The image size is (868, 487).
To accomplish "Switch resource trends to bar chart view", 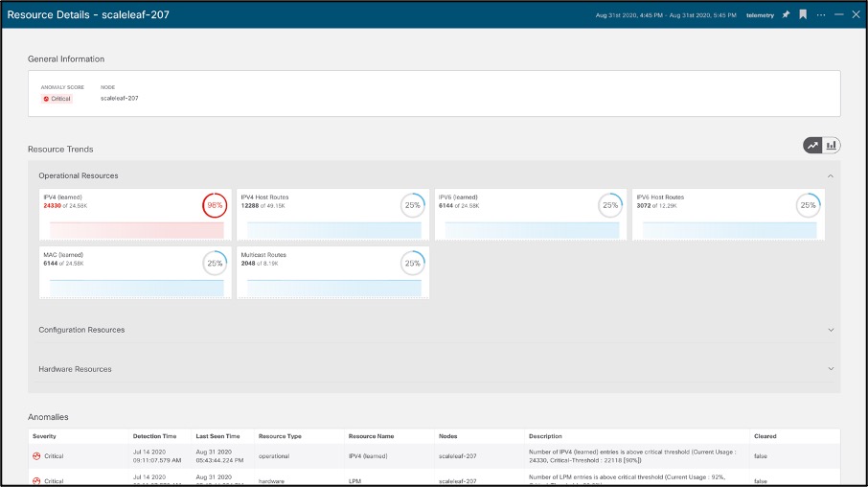I will (831, 145).
